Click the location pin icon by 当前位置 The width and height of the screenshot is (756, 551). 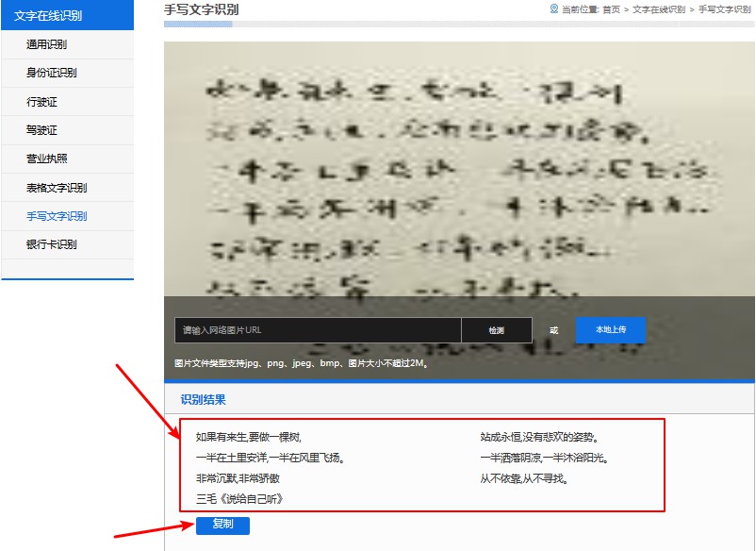(x=554, y=8)
